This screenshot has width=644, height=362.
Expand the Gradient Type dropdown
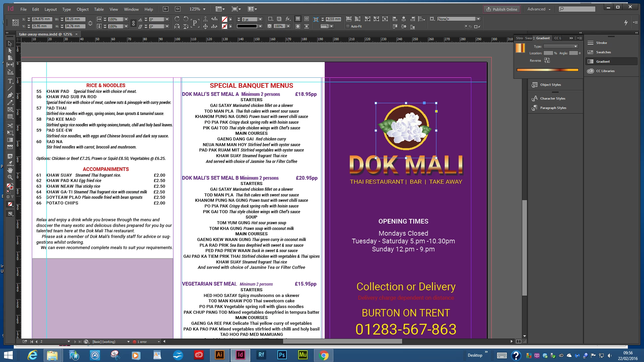pos(576,46)
